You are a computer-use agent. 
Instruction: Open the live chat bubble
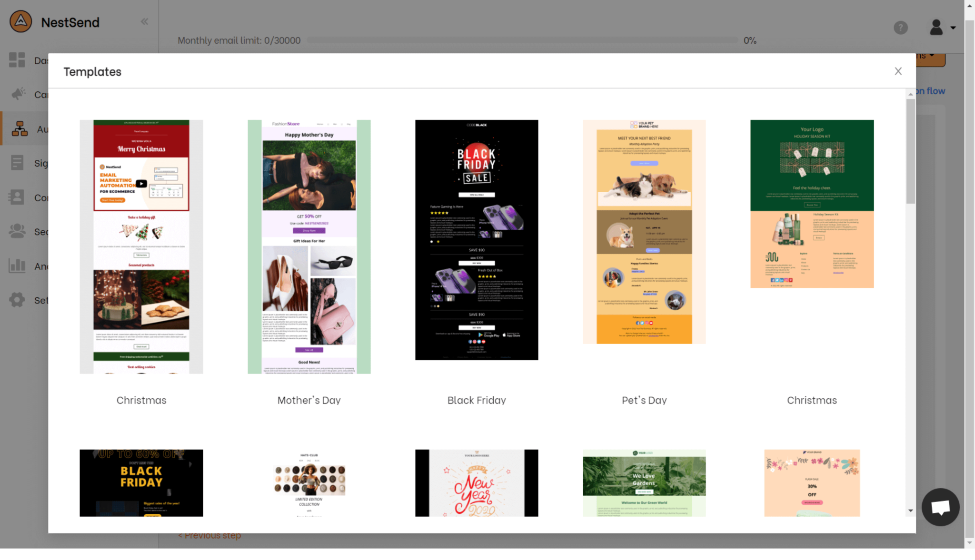tap(940, 507)
